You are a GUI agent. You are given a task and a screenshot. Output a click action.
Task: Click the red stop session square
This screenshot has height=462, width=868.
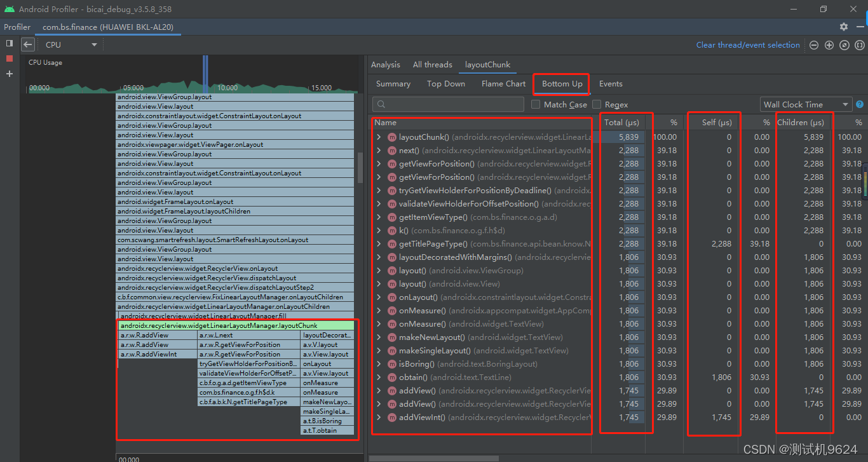pyautogui.click(x=10, y=58)
